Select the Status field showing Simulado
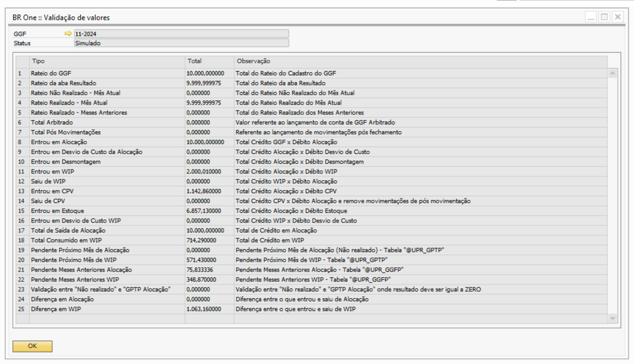This screenshot has height=364, width=634. (181, 43)
